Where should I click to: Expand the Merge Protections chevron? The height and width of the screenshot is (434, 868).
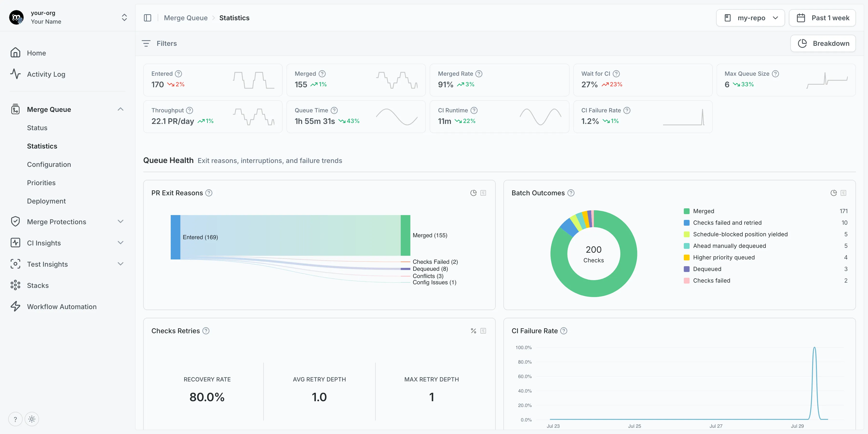(x=120, y=221)
